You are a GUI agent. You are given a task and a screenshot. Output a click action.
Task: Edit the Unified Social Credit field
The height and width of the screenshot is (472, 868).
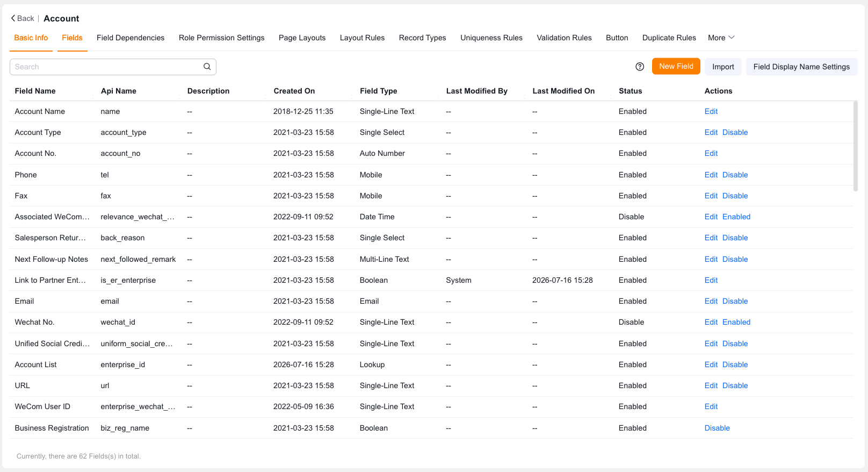click(x=711, y=344)
